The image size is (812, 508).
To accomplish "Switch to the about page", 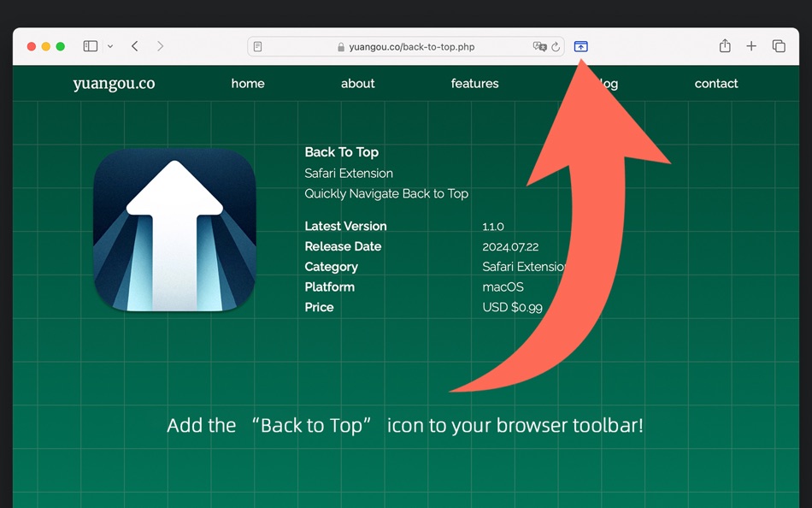I will tap(357, 83).
